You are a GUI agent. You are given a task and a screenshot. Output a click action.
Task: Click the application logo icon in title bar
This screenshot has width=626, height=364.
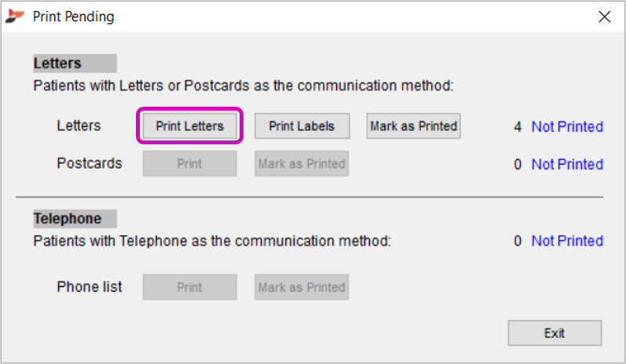(15, 16)
